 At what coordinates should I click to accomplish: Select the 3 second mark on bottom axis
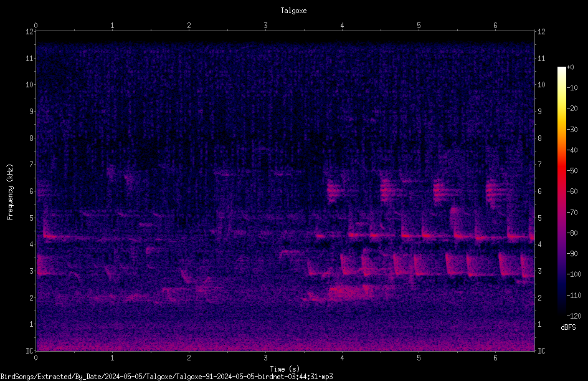tap(265, 358)
